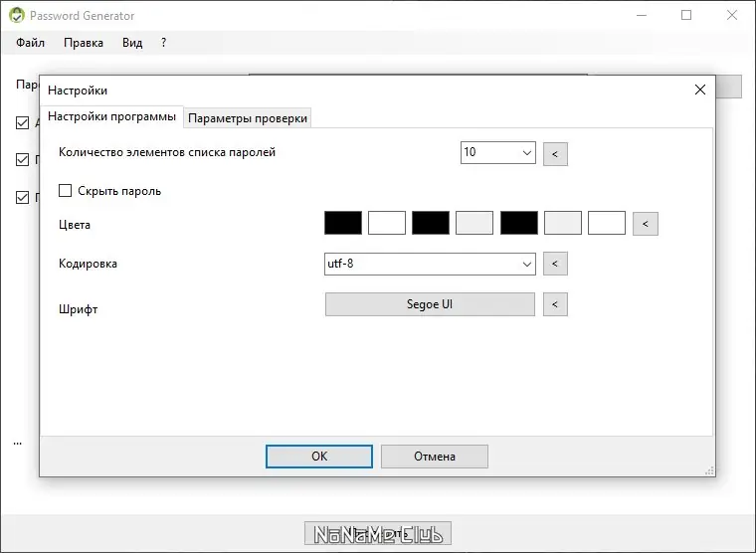Viewport: 756px width, 553px height.
Task: Toggle first checkbox in main Password Generator window
Action: (22, 123)
